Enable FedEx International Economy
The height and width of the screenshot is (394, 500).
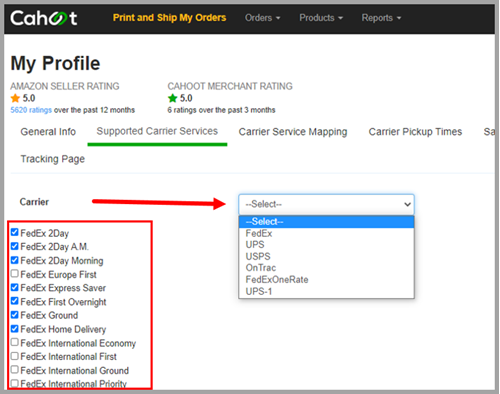coord(14,342)
